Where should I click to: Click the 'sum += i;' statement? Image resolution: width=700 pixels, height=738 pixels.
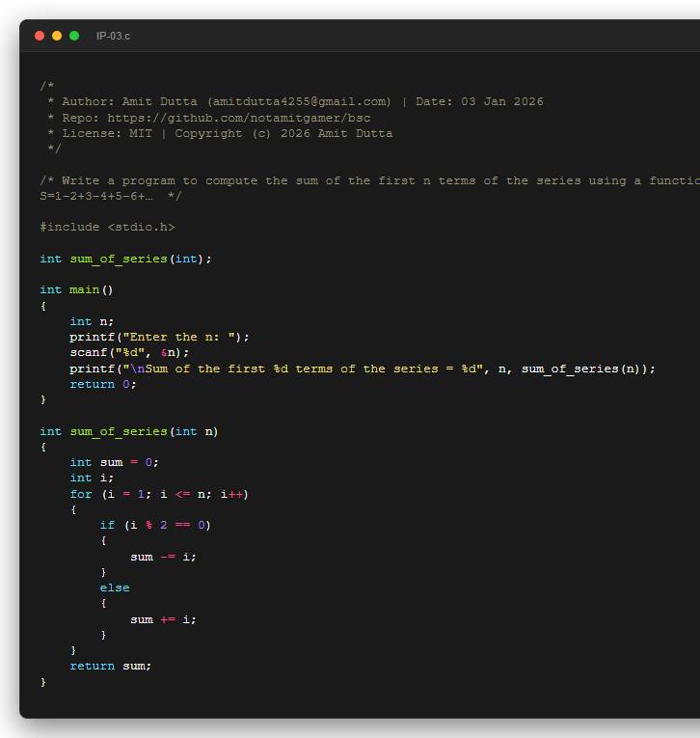(x=163, y=619)
